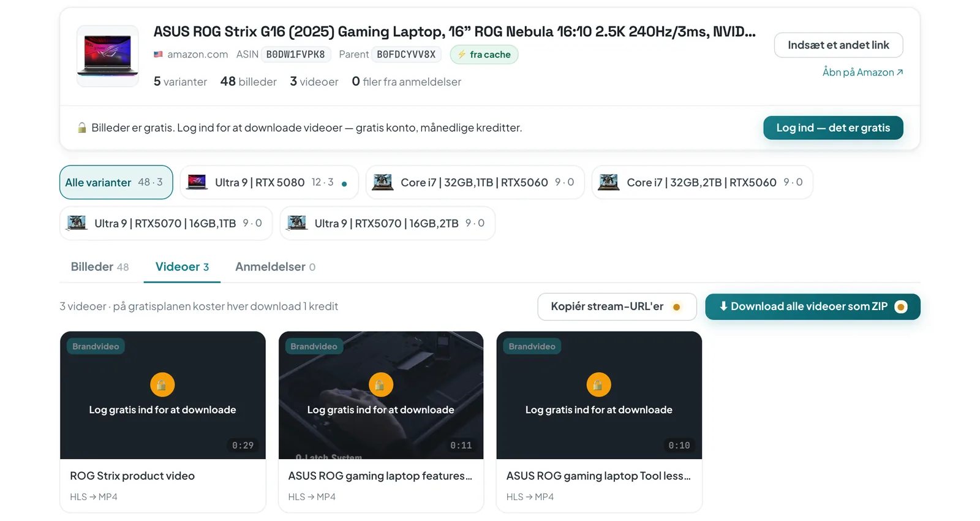Click the 0:29 video duration label
980x521 pixels.
pyautogui.click(x=243, y=446)
